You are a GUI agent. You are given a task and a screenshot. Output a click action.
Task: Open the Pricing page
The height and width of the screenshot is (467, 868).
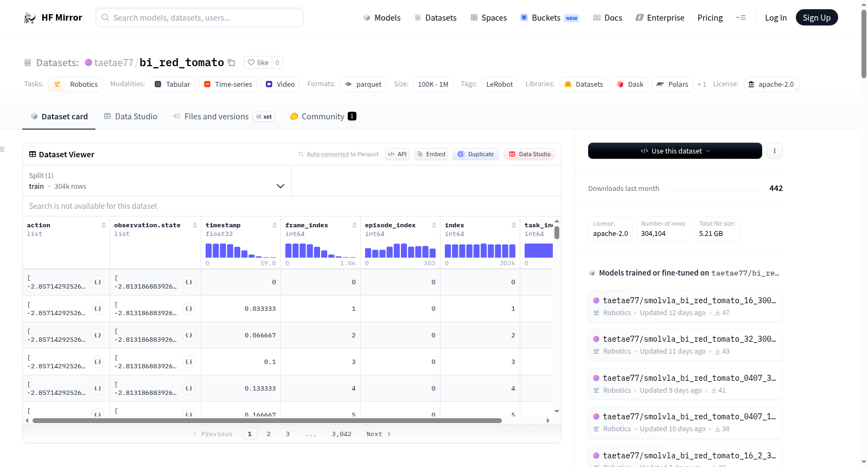click(710, 17)
